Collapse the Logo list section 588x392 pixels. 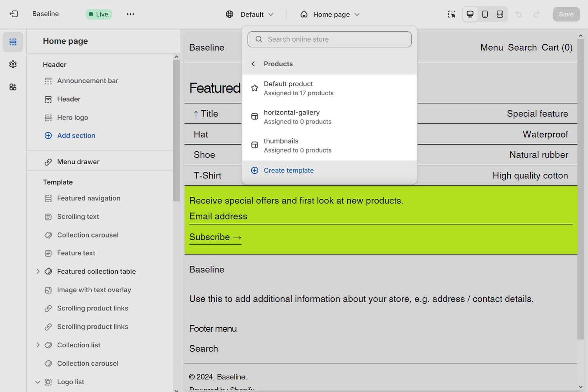[38, 382]
